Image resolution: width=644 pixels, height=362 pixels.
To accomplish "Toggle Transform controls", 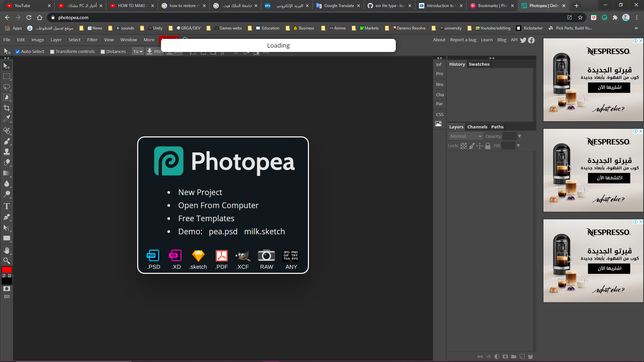I will [52, 51].
